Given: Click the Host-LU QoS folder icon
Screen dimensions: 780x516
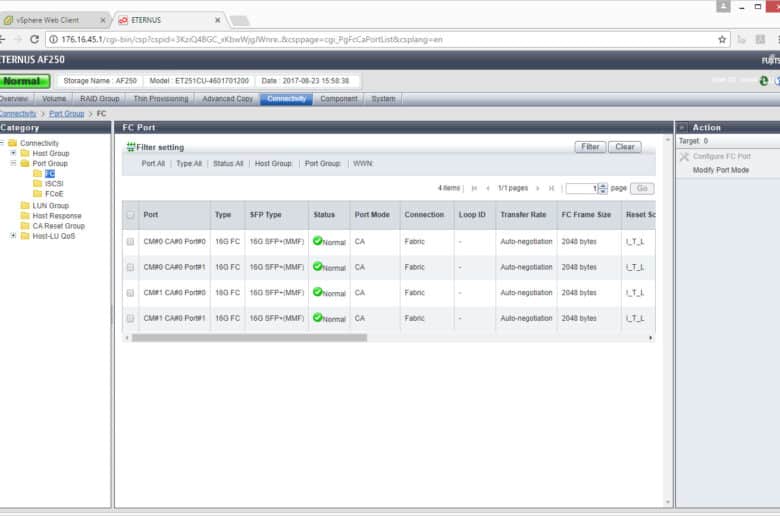Looking at the screenshot, I should click(x=25, y=236).
